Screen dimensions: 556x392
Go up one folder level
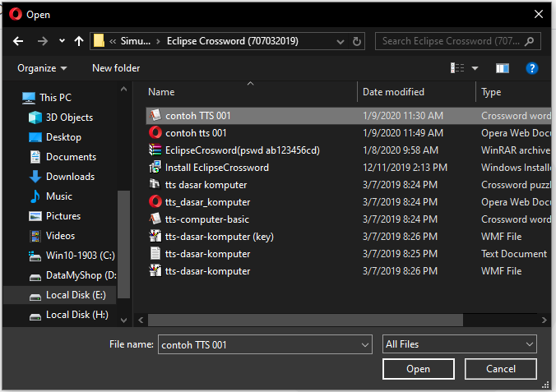click(79, 41)
